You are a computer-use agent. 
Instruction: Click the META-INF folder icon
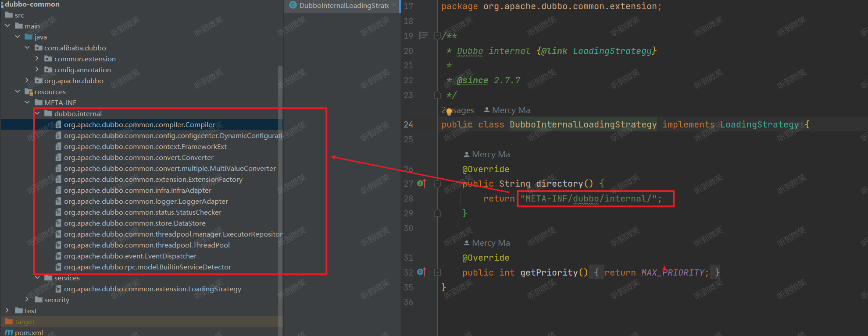[39, 103]
